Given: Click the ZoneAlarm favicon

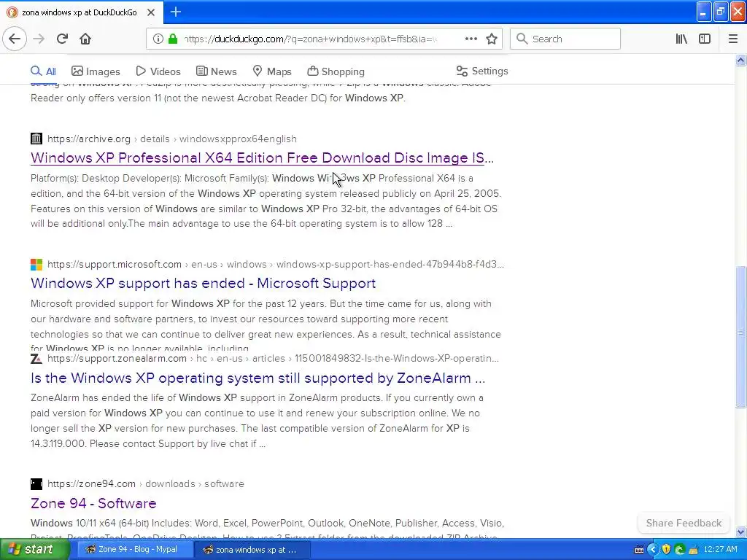Looking at the screenshot, I should [36, 359].
